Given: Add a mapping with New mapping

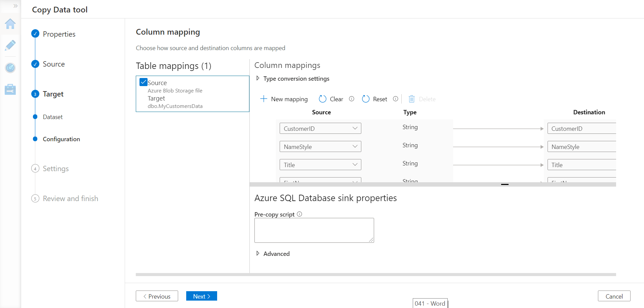Looking at the screenshot, I should pyautogui.click(x=284, y=99).
